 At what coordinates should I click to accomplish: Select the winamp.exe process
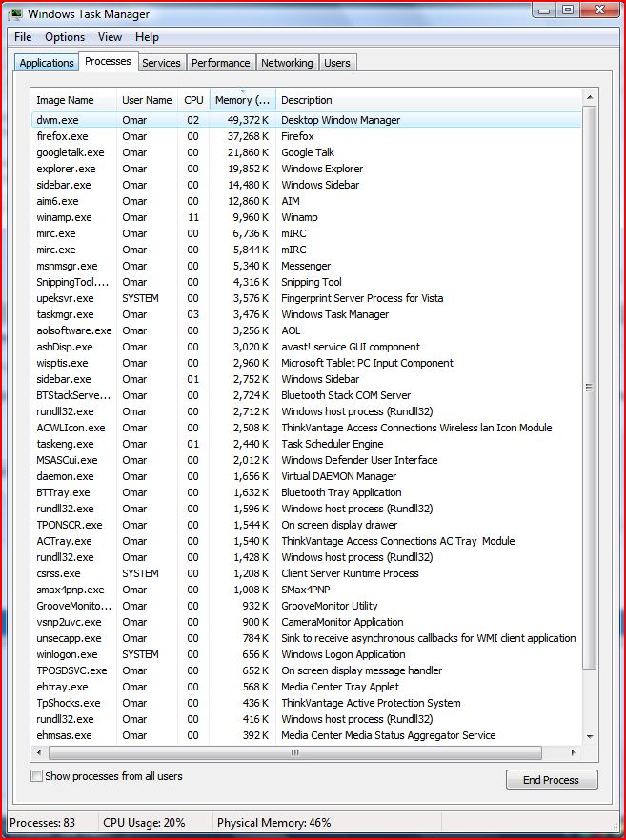click(306, 217)
